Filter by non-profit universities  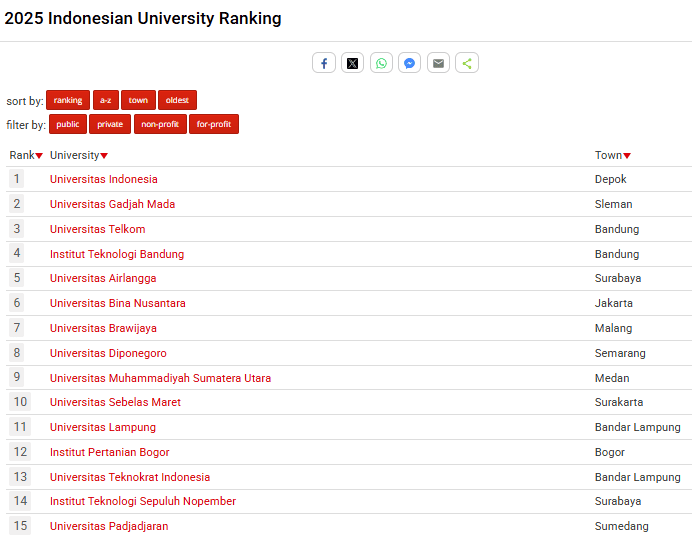(160, 124)
